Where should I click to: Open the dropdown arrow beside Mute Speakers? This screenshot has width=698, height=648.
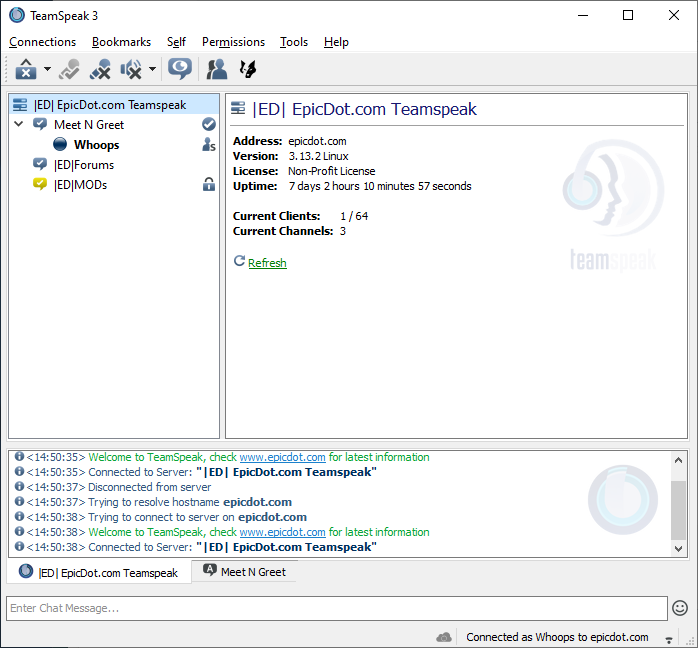pos(152,69)
